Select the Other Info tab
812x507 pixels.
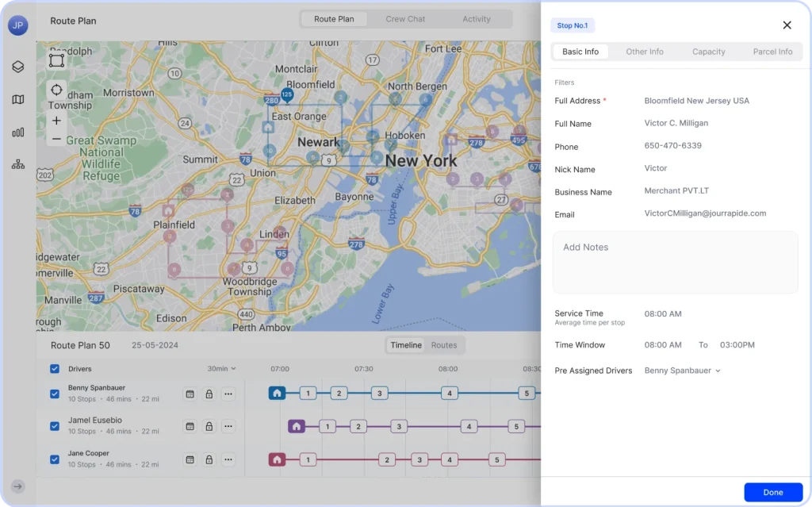[645, 52]
